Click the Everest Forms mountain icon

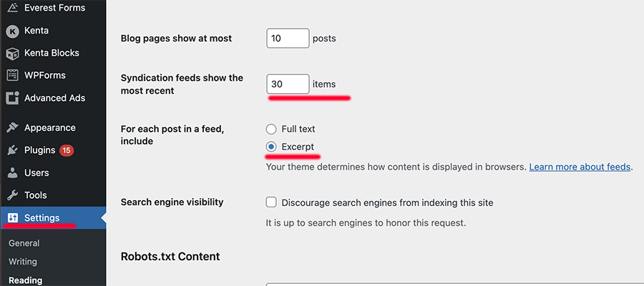[13, 8]
